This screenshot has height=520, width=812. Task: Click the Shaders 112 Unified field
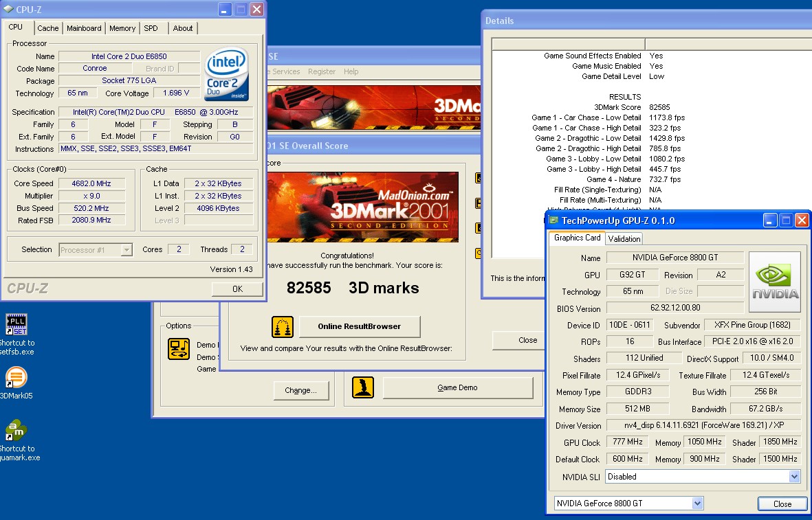tap(644, 358)
